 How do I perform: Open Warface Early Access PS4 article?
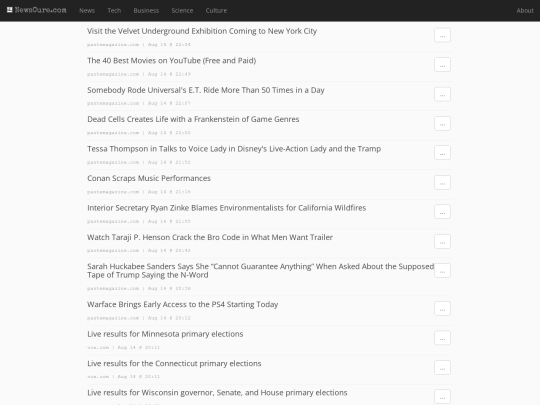[183, 304]
